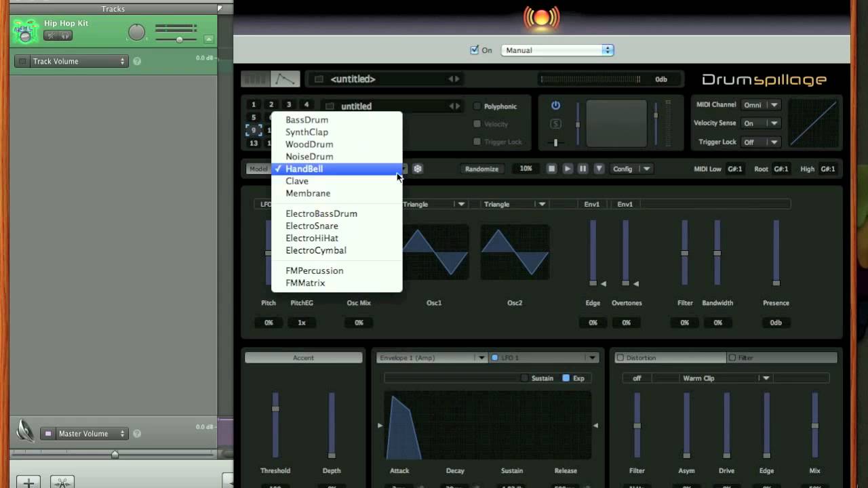Click the pause button
Screen dimensions: 868x488
[x=583, y=169]
